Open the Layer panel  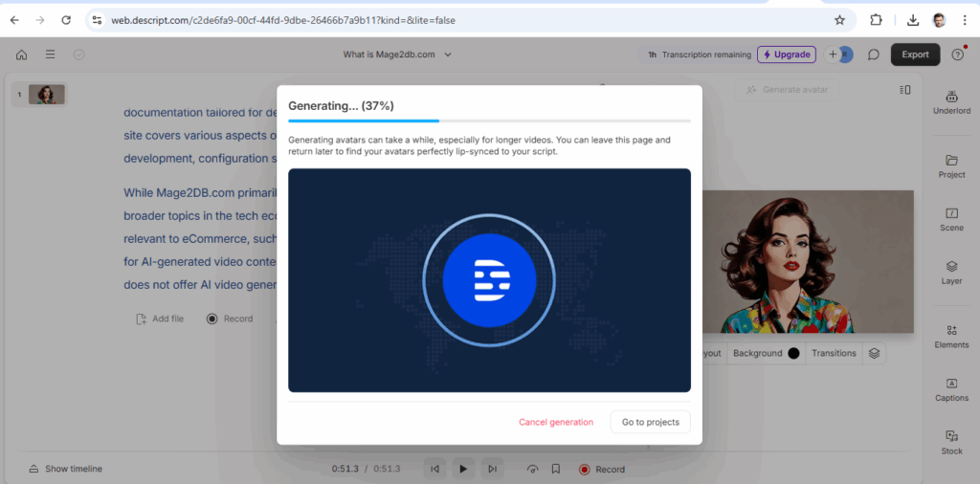tap(951, 273)
